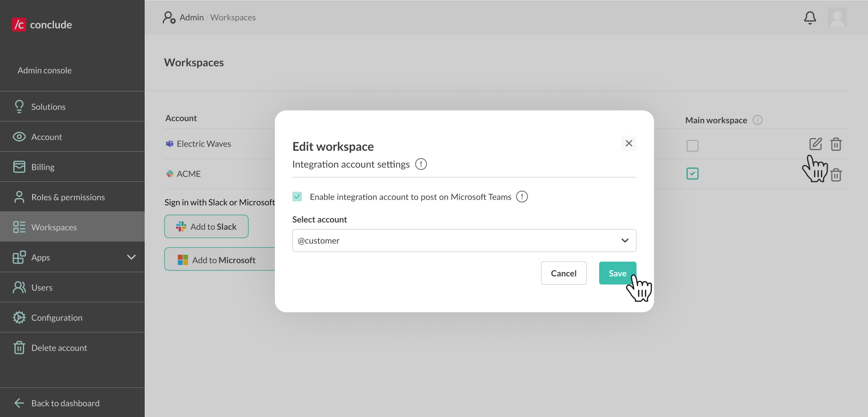Click the Workspaces breadcrumb text
The height and width of the screenshot is (417, 868).
(x=233, y=17)
